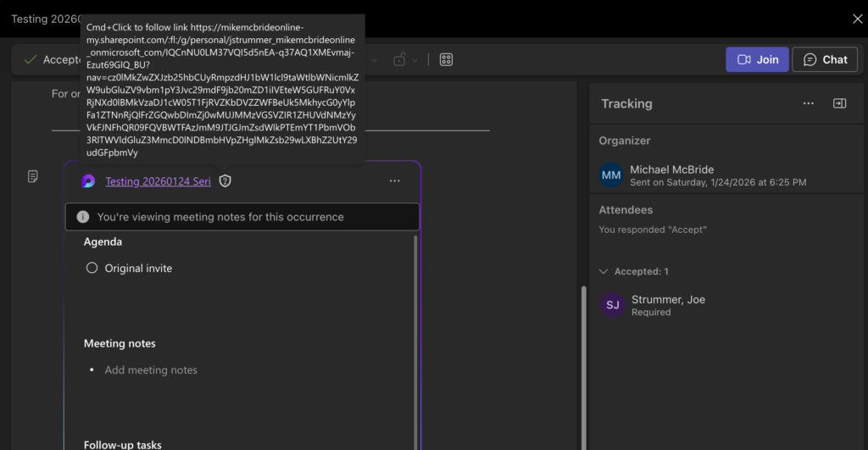Click Michael McBride's MM avatar
Screen dimensions: 868x450
point(612,175)
